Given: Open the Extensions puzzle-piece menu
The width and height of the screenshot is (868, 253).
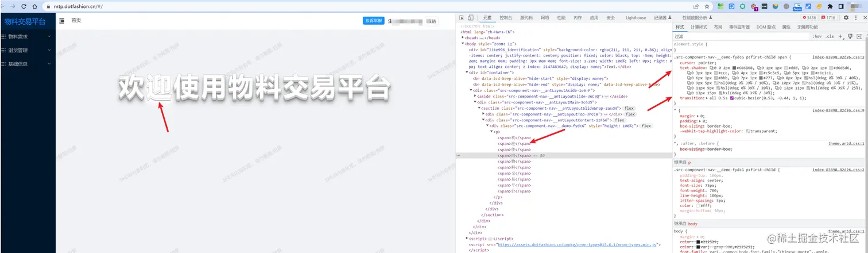Looking at the screenshot, I should click(831, 6).
